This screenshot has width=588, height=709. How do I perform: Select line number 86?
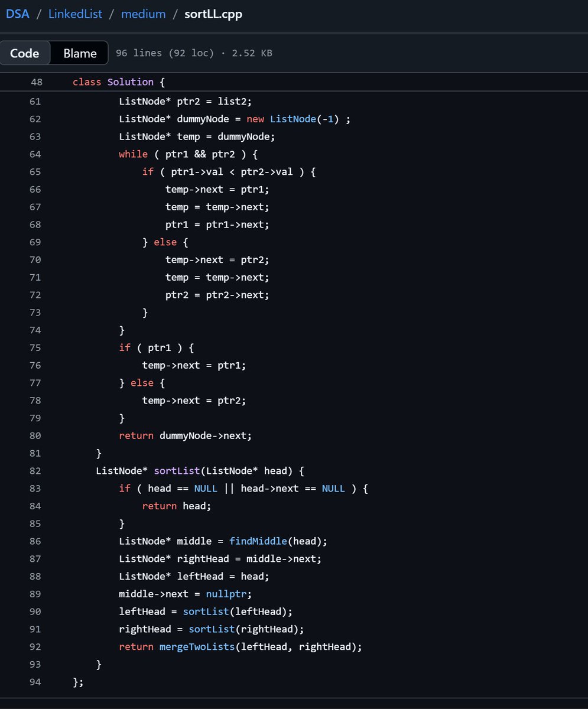pos(35,541)
